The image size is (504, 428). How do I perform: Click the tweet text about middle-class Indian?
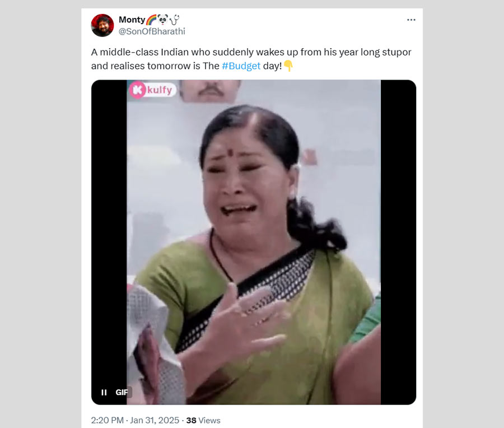click(x=251, y=59)
